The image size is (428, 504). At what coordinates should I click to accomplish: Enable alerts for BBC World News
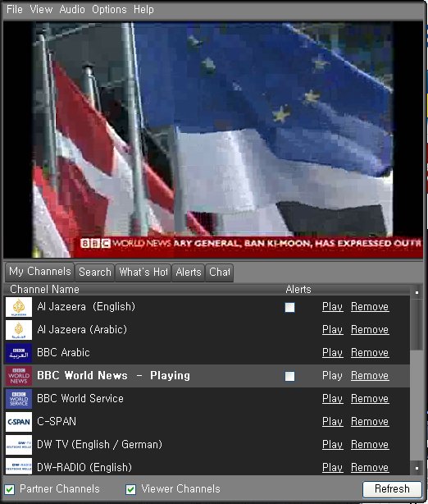(289, 377)
